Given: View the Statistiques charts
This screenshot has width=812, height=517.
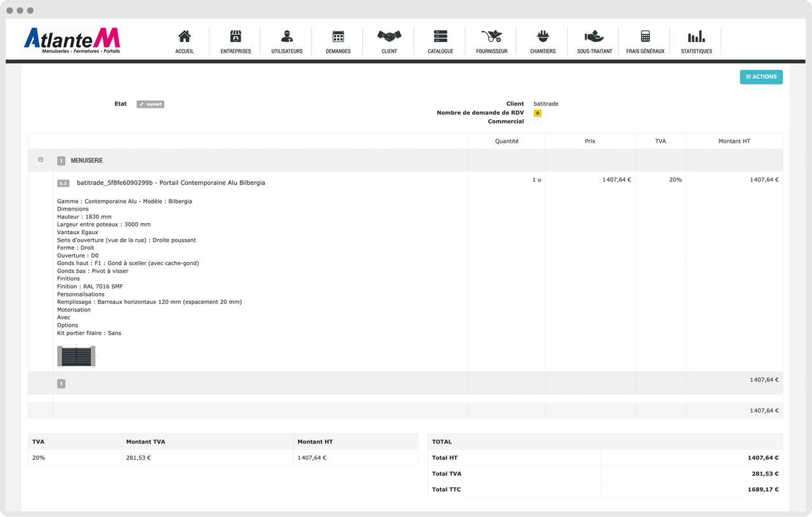Looking at the screenshot, I should pos(696,41).
